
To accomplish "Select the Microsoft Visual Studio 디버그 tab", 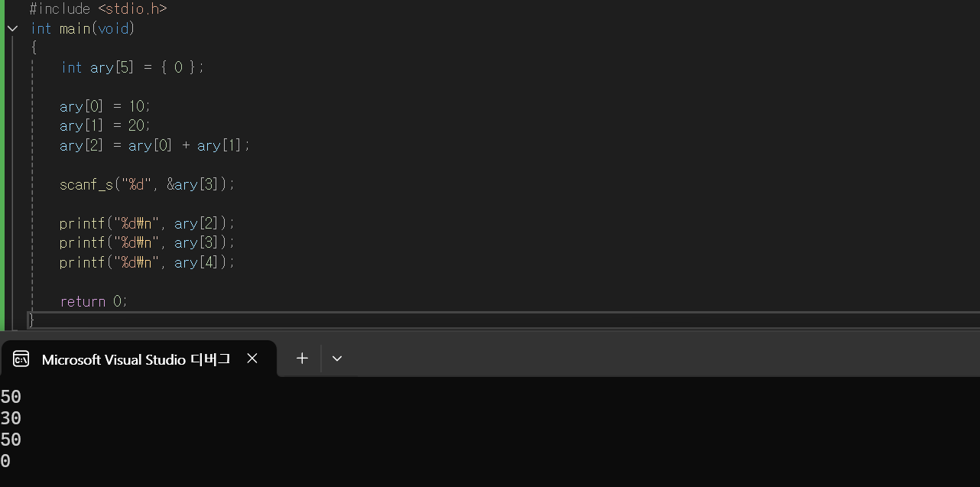I will tap(138, 359).
